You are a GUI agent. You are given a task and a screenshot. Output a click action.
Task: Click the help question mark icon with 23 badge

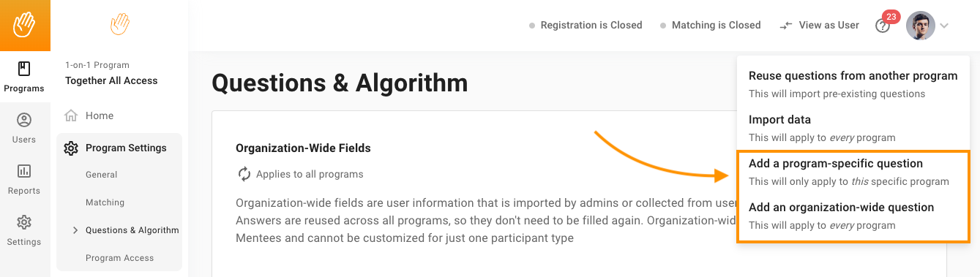tap(883, 25)
